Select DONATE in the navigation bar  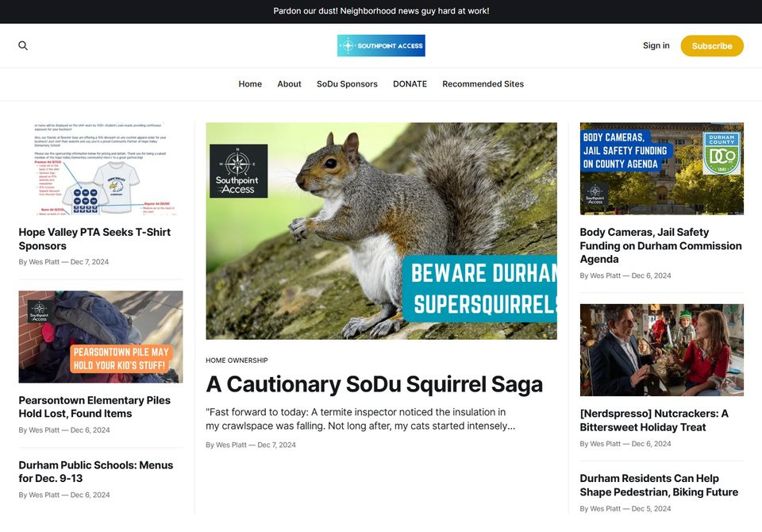click(x=410, y=84)
